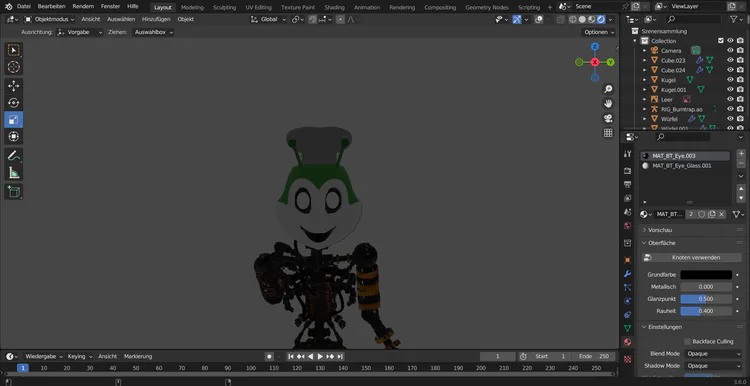Open the Tool properties tab
Viewport: 750px width, 386px height.
coord(628,154)
